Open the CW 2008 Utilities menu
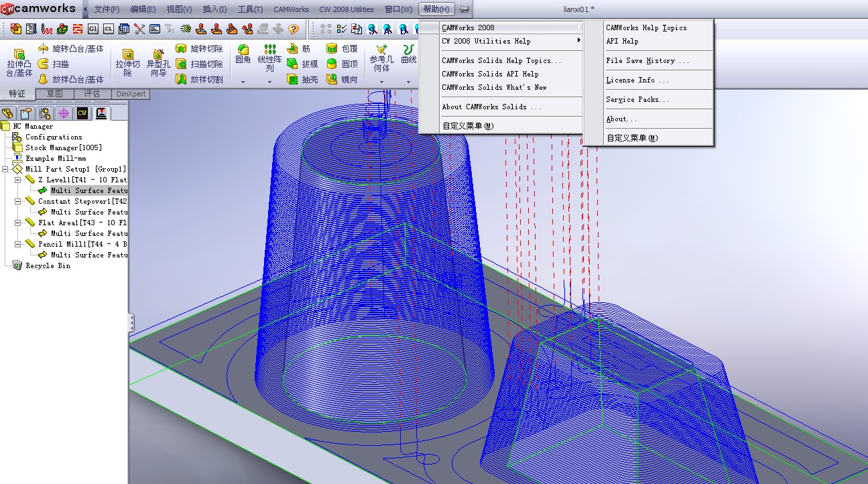 tap(347, 9)
